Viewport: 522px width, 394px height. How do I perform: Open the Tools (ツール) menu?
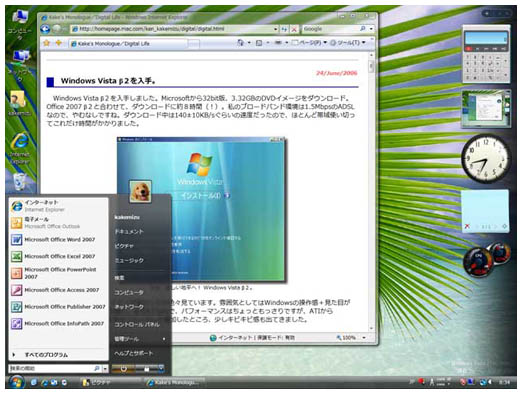pyautogui.click(x=348, y=43)
